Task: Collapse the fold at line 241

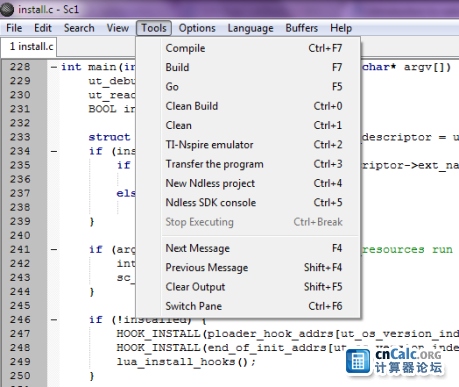Action: 54,250
